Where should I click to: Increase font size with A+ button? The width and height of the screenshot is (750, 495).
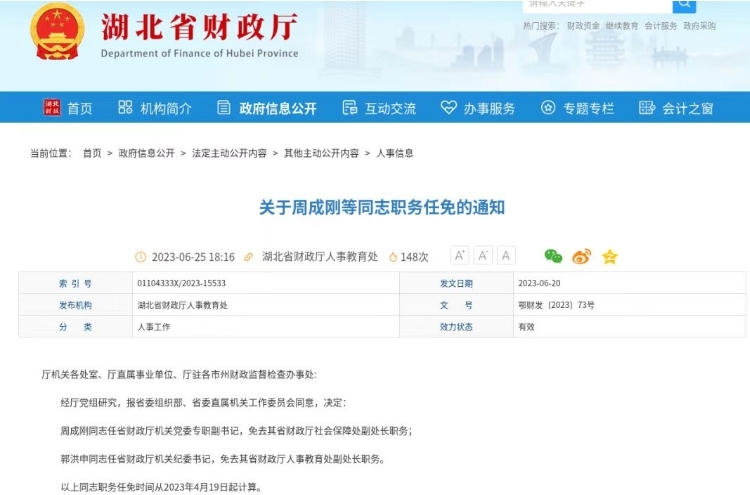[x=459, y=256]
